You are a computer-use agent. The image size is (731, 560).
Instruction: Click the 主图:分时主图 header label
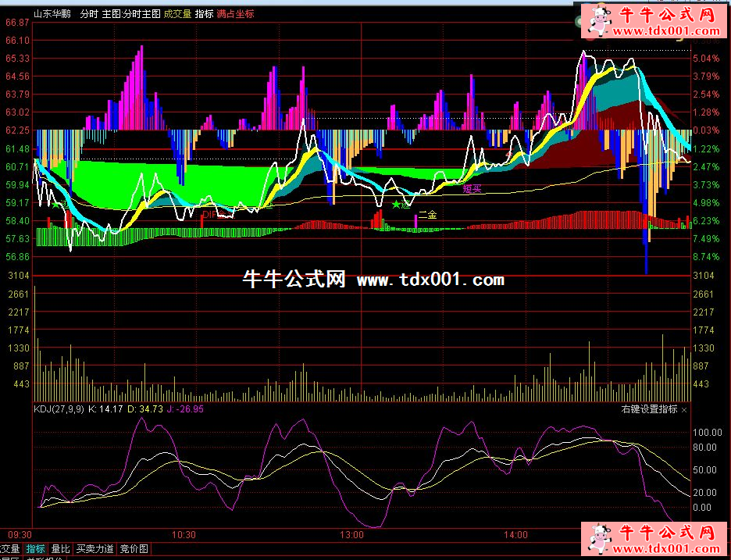click(x=131, y=14)
